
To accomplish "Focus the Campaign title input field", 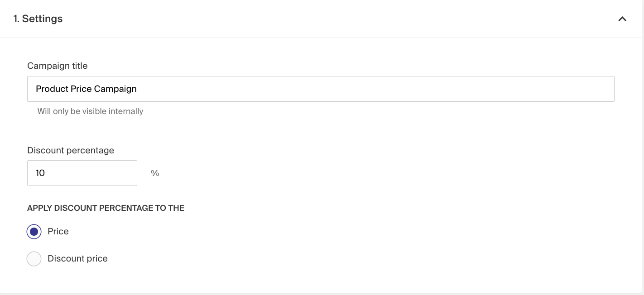I will click(321, 89).
